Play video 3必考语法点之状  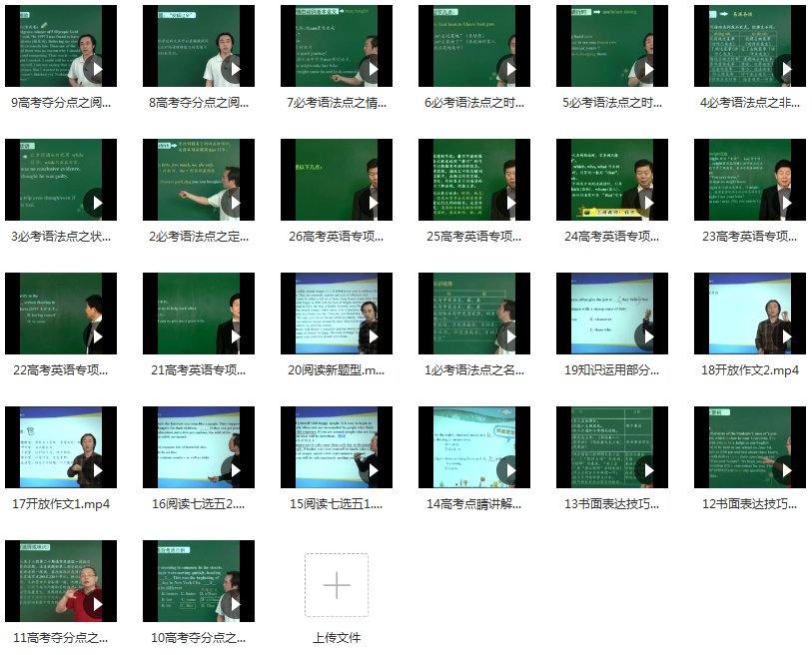pyautogui.click(x=96, y=204)
